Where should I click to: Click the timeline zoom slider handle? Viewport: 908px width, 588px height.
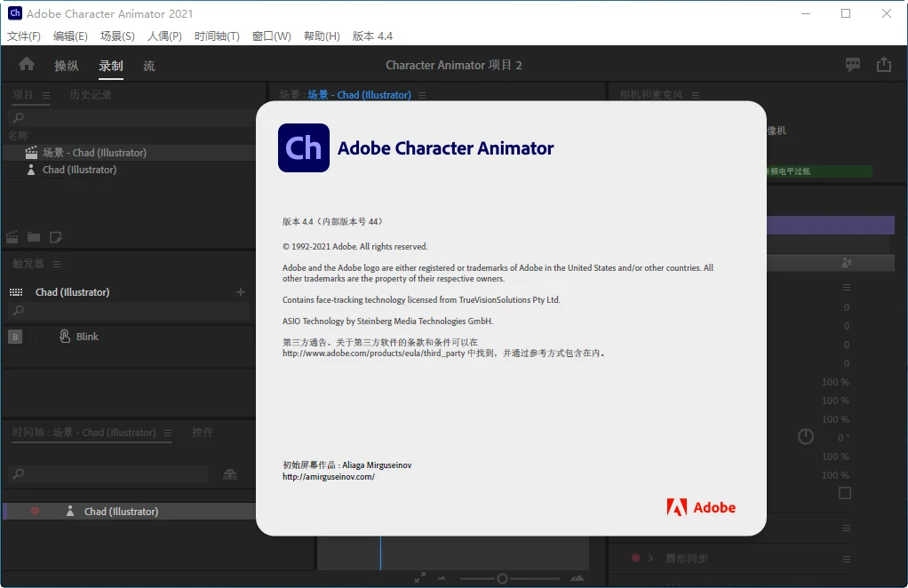[502, 579]
